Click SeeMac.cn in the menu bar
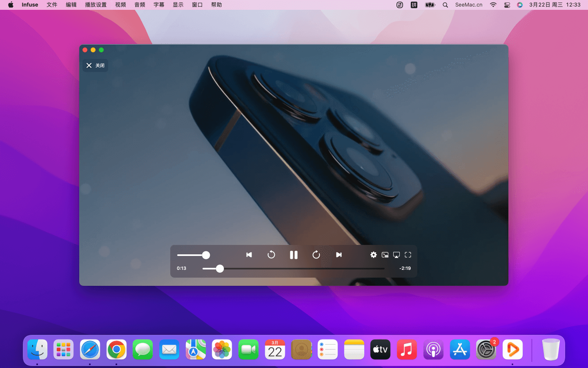 pyautogui.click(x=469, y=5)
